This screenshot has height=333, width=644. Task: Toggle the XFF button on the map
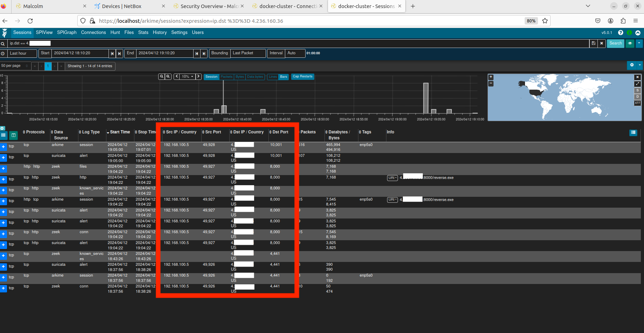[637, 103]
